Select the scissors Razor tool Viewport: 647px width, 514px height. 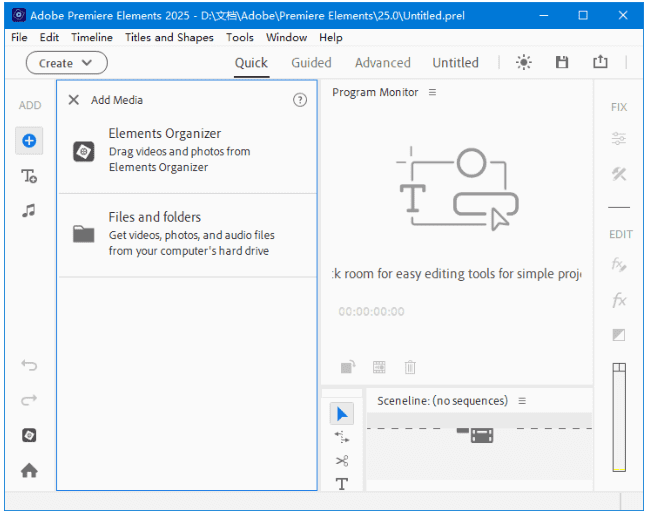click(x=342, y=461)
